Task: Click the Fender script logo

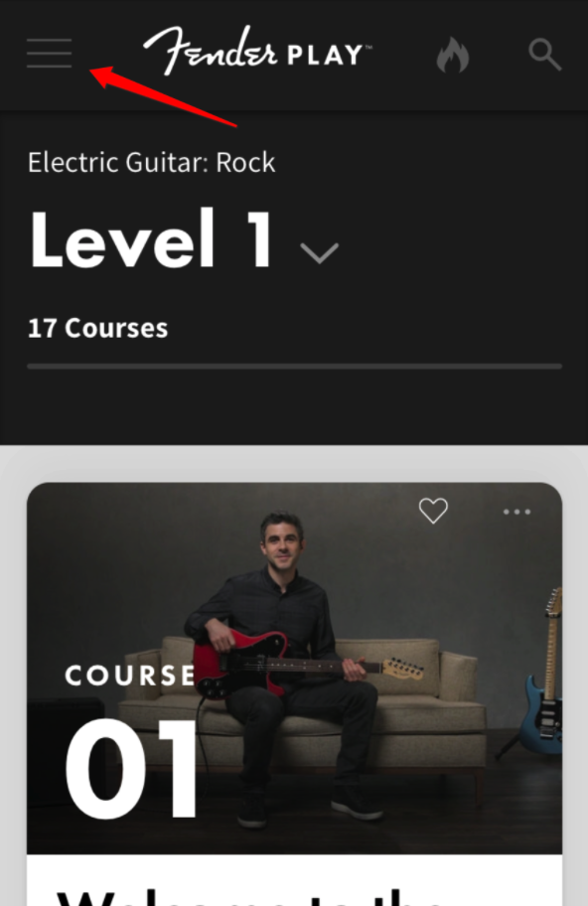Action: 211,51
